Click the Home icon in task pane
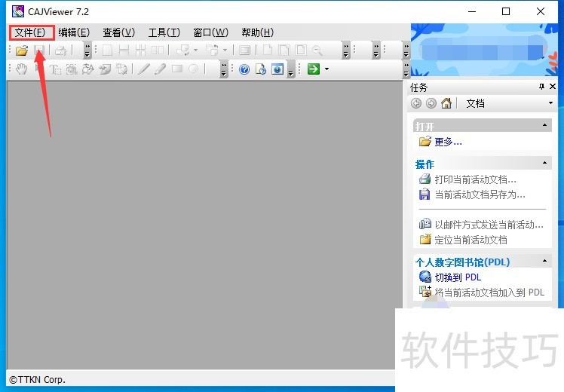 tap(446, 103)
